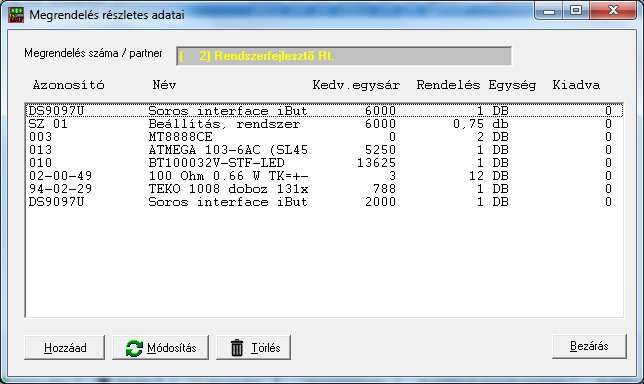
Task: Click the Hozzáad button
Action: 64,347
